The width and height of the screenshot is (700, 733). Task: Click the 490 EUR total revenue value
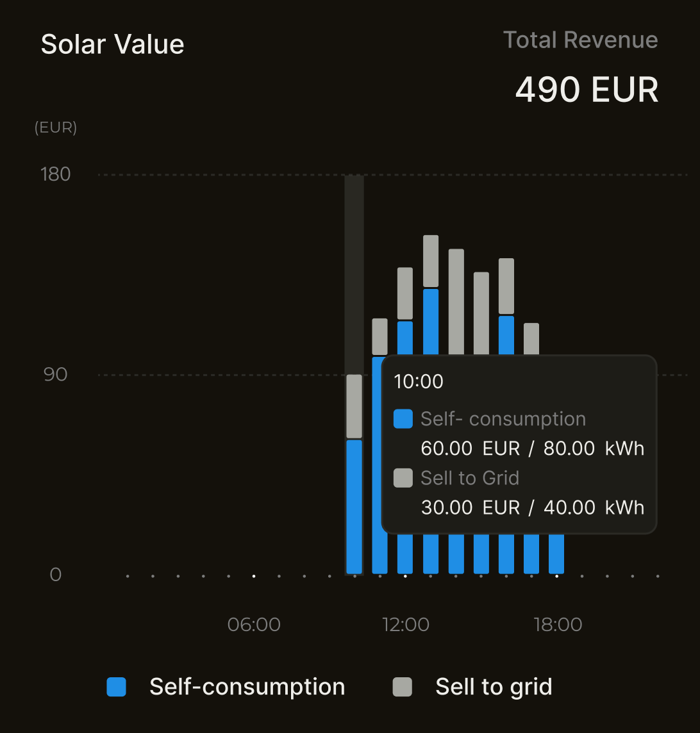click(x=587, y=90)
